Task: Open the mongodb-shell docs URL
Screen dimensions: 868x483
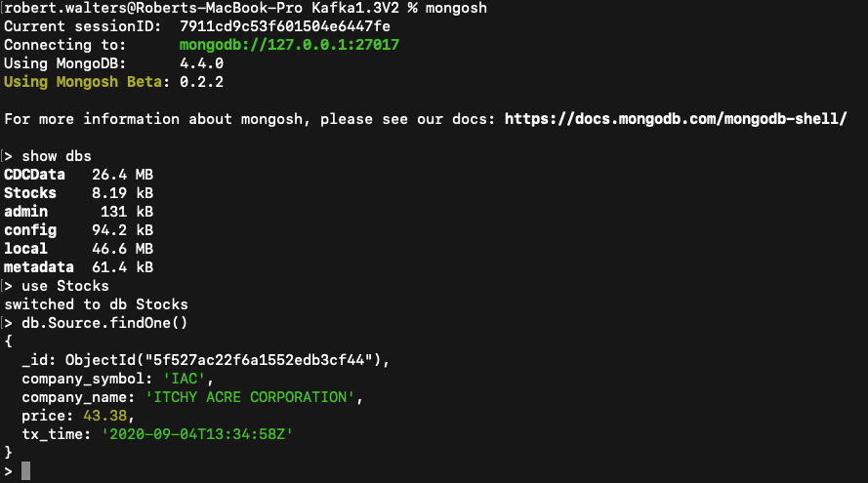Action: click(x=675, y=119)
